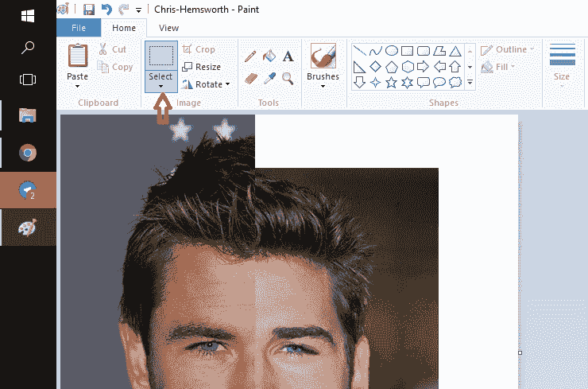Viewport: 588px width, 389px height.
Task: Pick the Eraser tool
Action: point(251,78)
